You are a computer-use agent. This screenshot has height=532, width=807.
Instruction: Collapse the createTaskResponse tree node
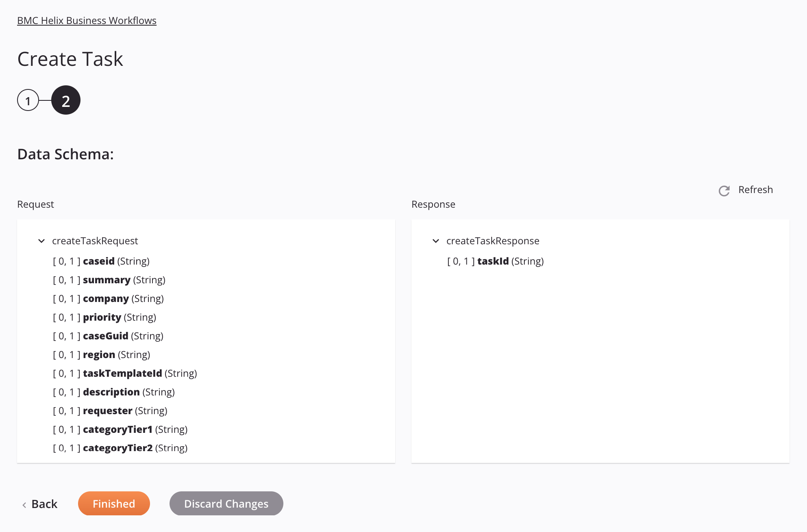click(435, 241)
